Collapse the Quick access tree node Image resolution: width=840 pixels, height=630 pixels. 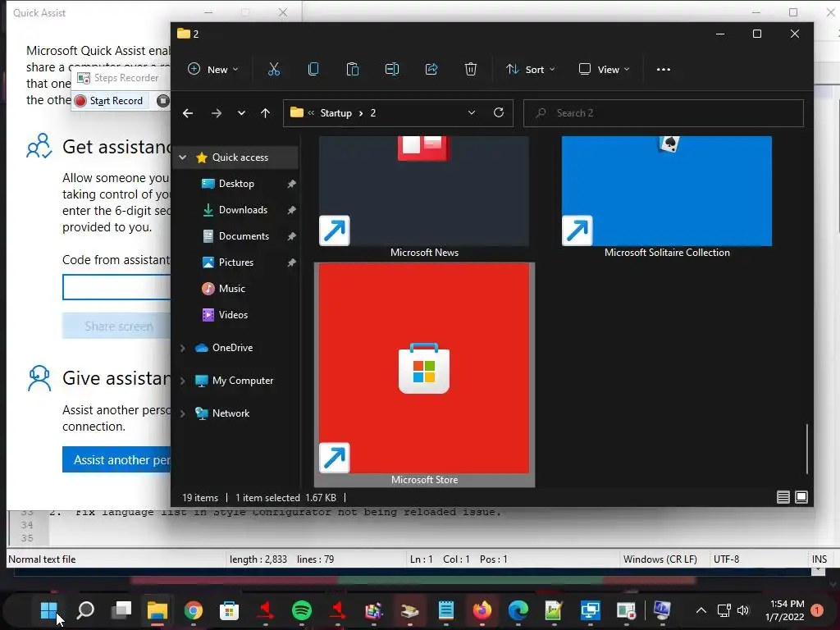coord(183,157)
